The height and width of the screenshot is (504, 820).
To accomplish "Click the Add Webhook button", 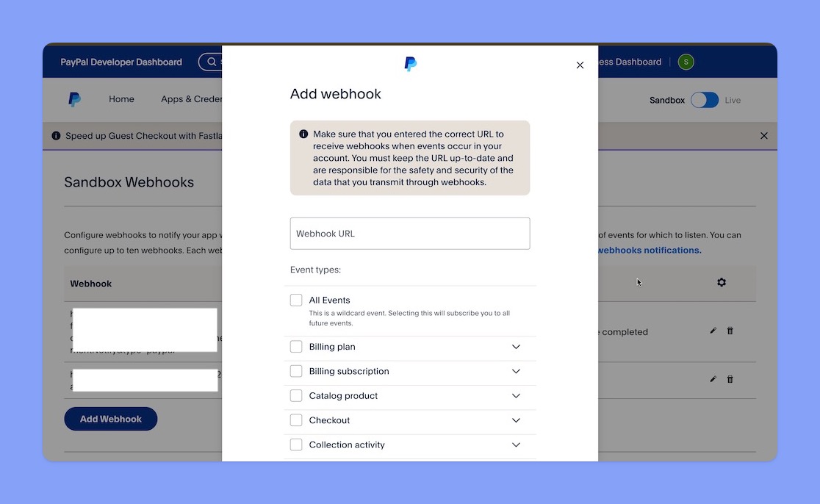I will pos(111,419).
